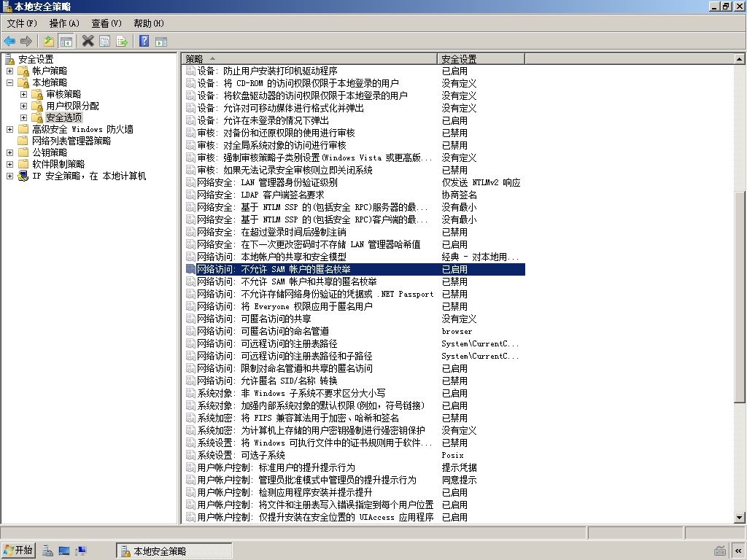Open the 帮助(H) menu

coord(149,23)
